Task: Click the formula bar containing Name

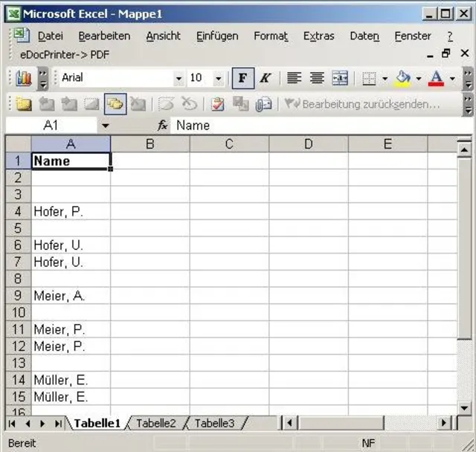Action: (x=321, y=126)
